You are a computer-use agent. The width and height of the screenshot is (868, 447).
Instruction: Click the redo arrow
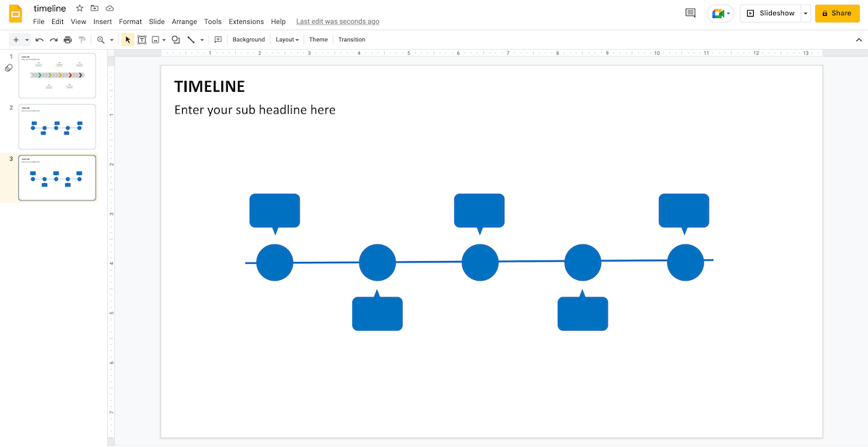tap(54, 40)
